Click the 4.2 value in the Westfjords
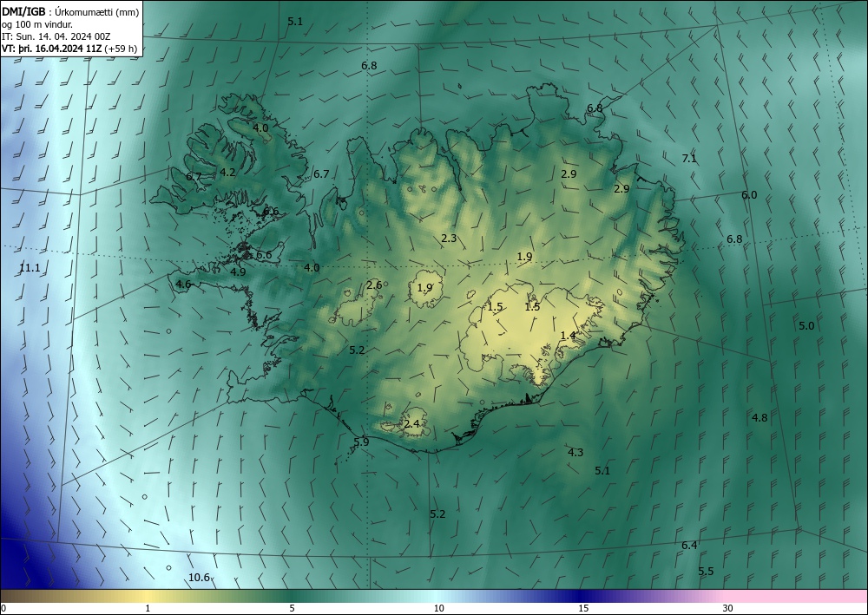This screenshot has width=868, height=615. (x=227, y=173)
